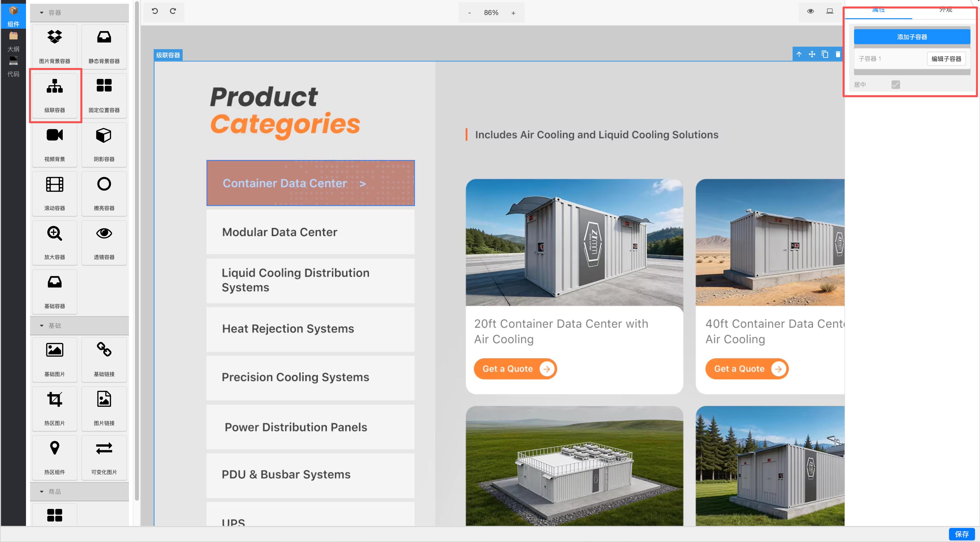Screen dimensions: 980x542
Task: Switch to laptop device view
Action: [x=830, y=11]
